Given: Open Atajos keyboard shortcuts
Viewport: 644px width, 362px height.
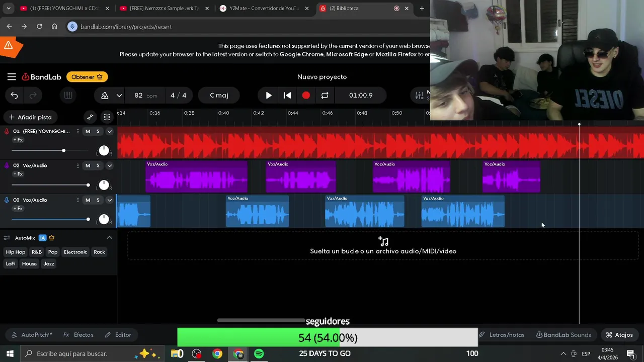Looking at the screenshot, I should coord(619,335).
